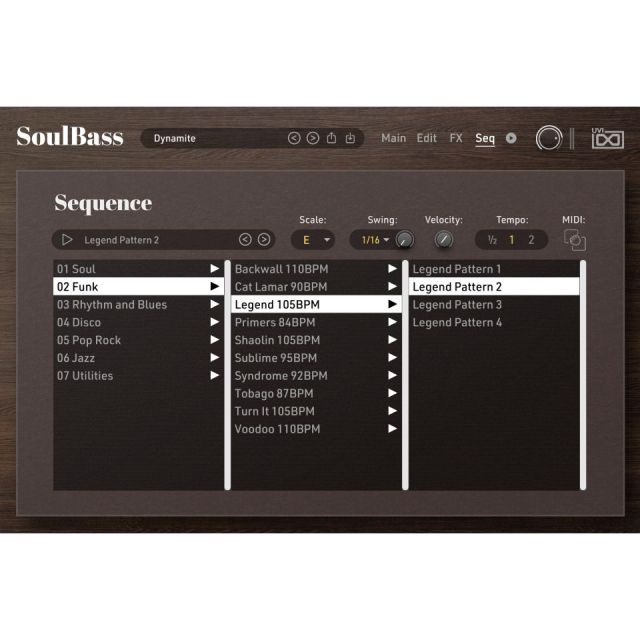Click the export preset share icon
Screen dimensions: 640x640
pos(331,138)
